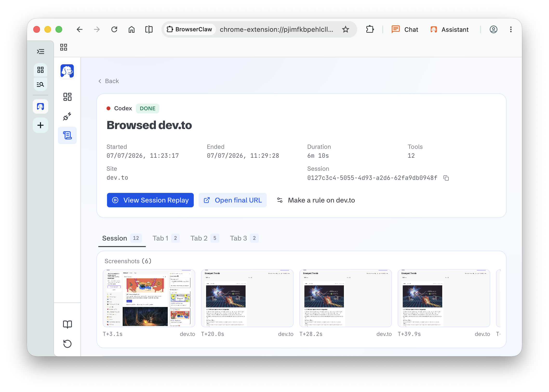Click the Codex agent label

coord(123,109)
